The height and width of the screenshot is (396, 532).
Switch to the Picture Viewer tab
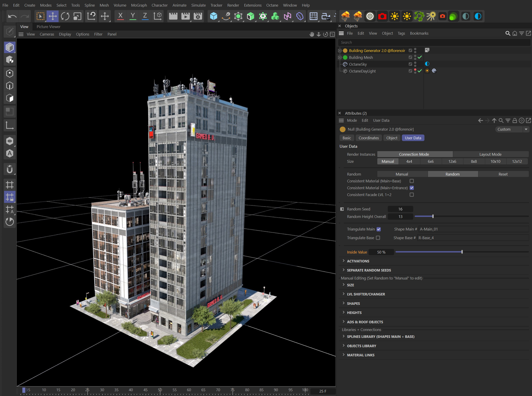coord(48,27)
